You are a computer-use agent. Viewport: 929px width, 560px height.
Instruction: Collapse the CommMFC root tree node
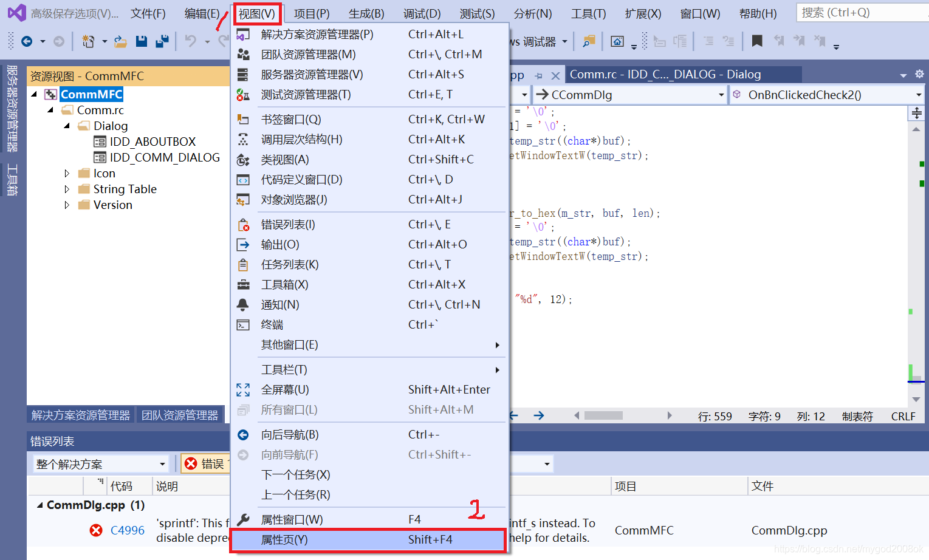35,94
